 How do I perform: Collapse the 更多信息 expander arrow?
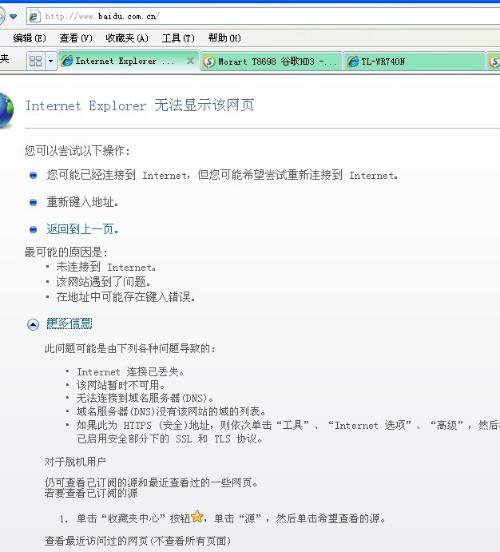(x=33, y=324)
